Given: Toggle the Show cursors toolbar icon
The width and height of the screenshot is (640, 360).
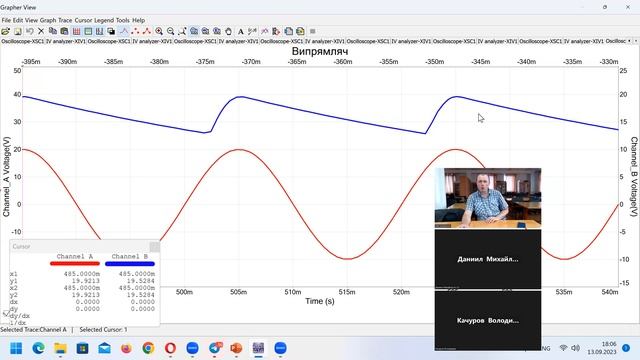Looking at the screenshot, I should (x=100, y=31).
